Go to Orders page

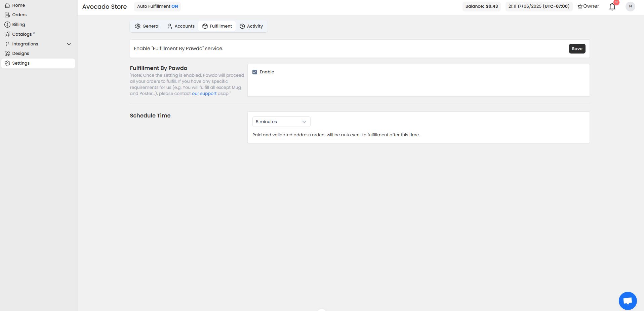click(x=38, y=15)
